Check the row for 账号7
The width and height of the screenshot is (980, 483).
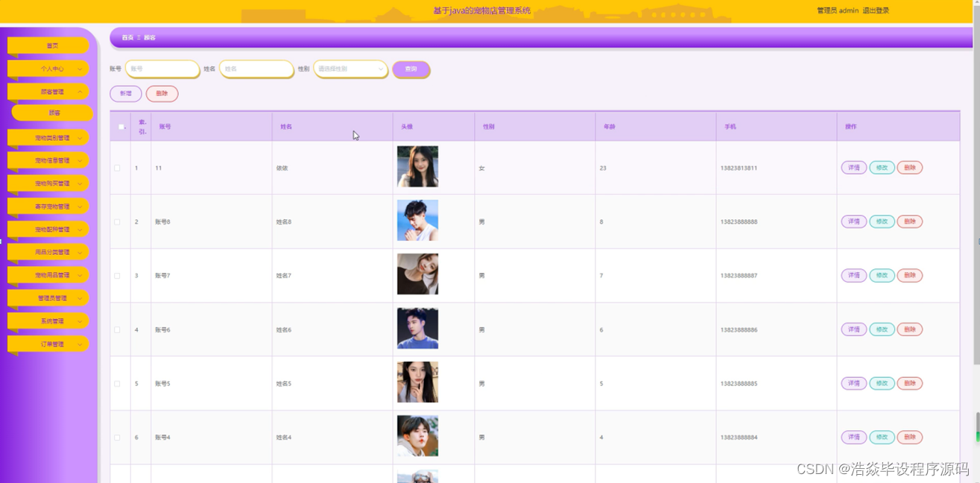117,276
